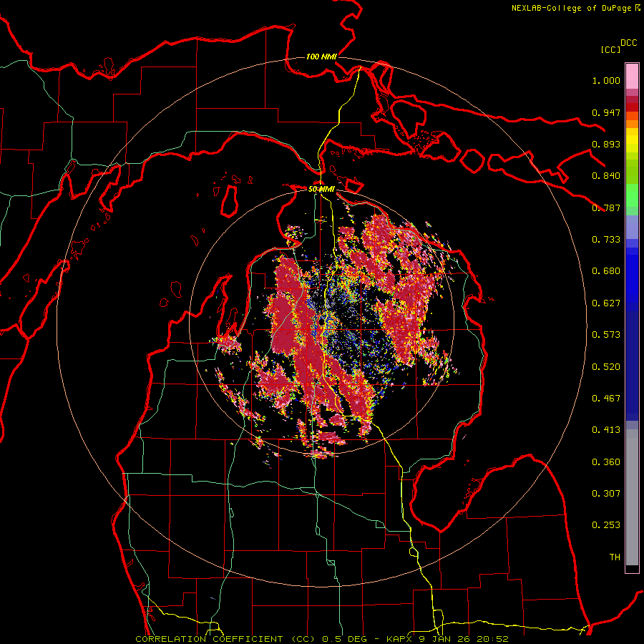Click the 0.787 scale value
Screen dimensions: 644x644
point(606,208)
